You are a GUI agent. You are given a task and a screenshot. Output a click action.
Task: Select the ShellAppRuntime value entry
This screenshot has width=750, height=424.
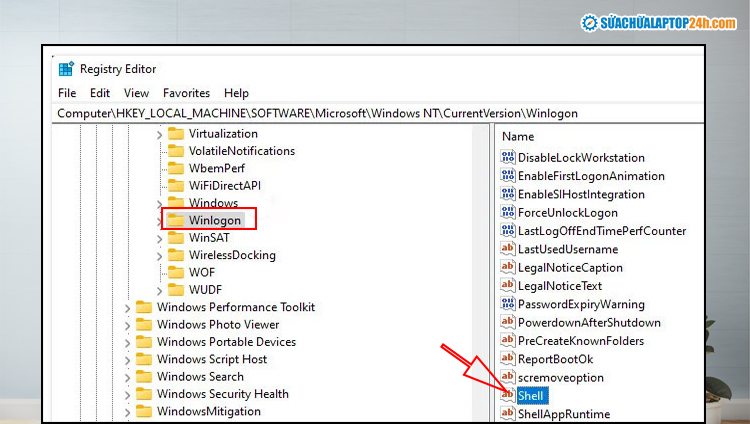click(563, 414)
